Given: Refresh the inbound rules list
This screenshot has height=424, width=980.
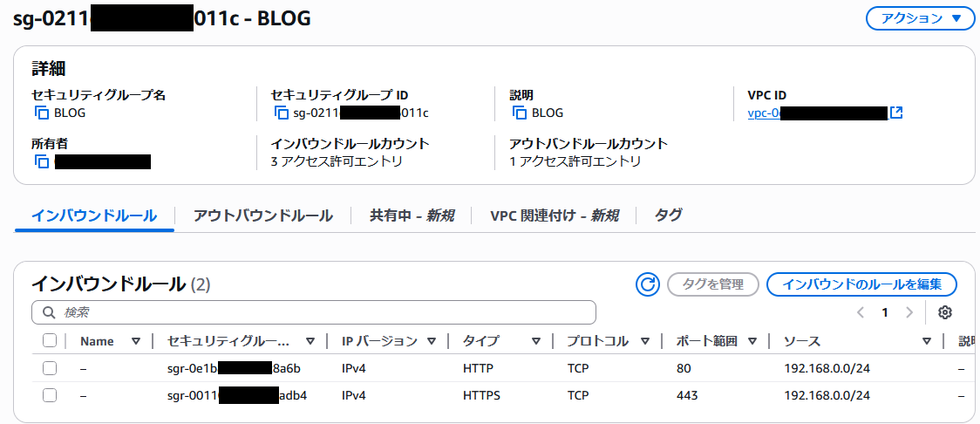Looking at the screenshot, I should [x=648, y=284].
